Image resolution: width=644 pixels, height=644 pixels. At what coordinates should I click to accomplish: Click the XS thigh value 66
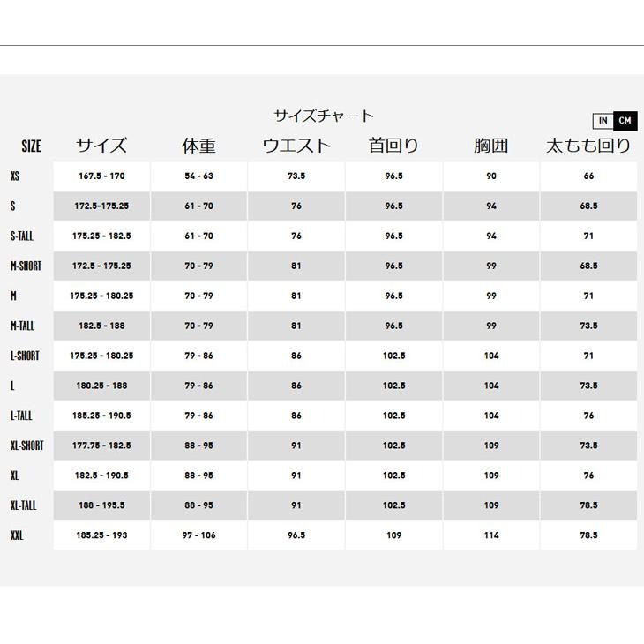tap(588, 176)
